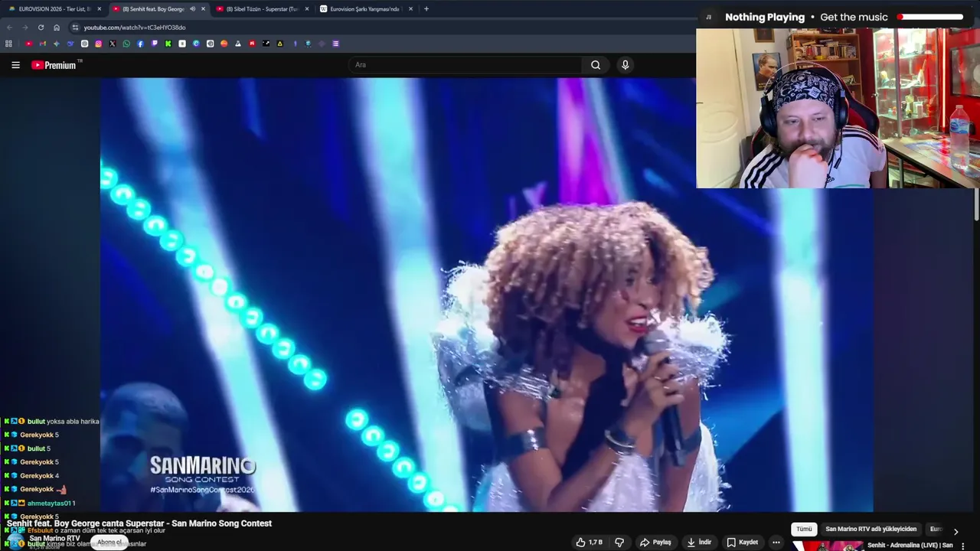Download the video with İndir button
980x551 pixels.
[x=698, y=542]
